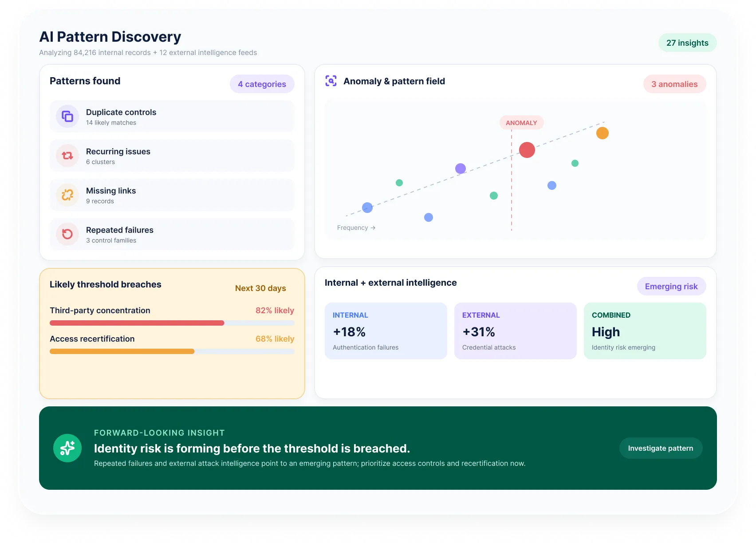Click the Third-party concentration red progress bar
The height and width of the screenshot is (543, 756).
click(137, 323)
